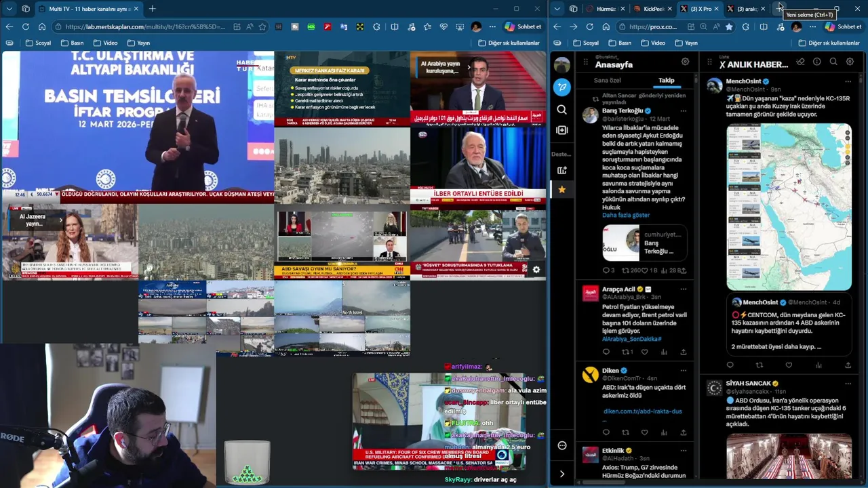Screen dimensions: 868x488
Task: Open more menu on Arapça Acil post
Action: [683, 289]
